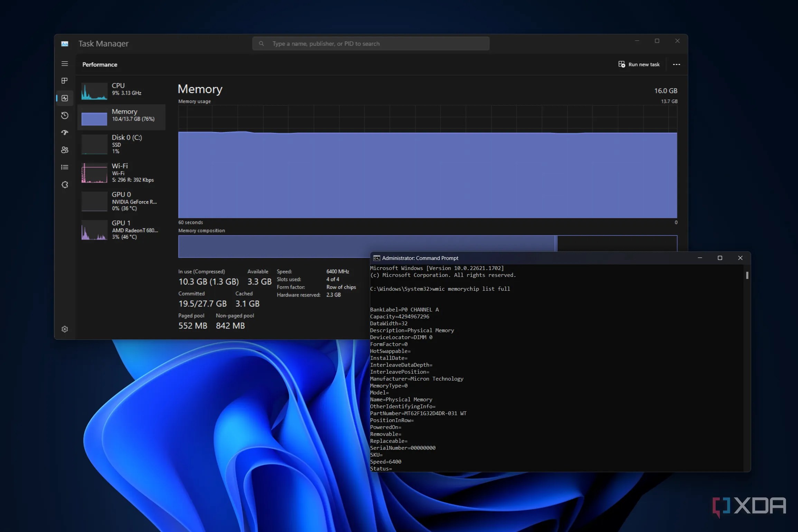Open the Users page sidebar icon

(x=65, y=150)
